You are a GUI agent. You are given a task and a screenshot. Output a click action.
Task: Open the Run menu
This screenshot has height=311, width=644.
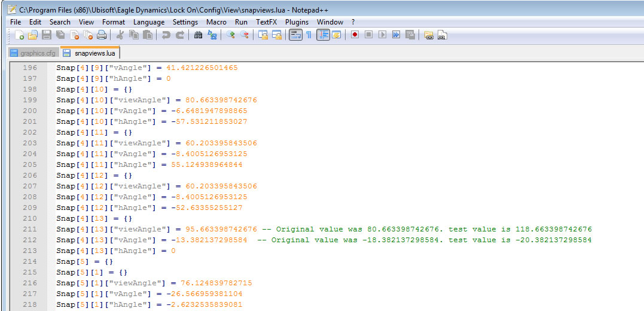click(241, 22)
